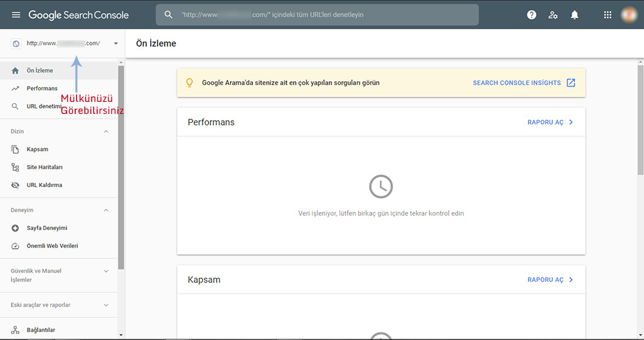The width and height of the screenshot is (644, 340).
Task: Click the search magnifier icon in URL bar
Action: click(168, 14)
